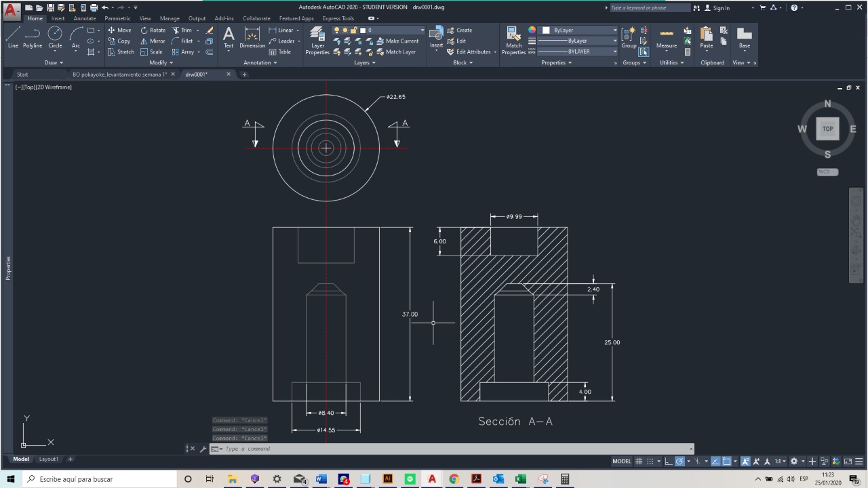This screenshot has width=868, height=488.
Task: Open annotation scale 1:1 dropdown
Action: 780,461
